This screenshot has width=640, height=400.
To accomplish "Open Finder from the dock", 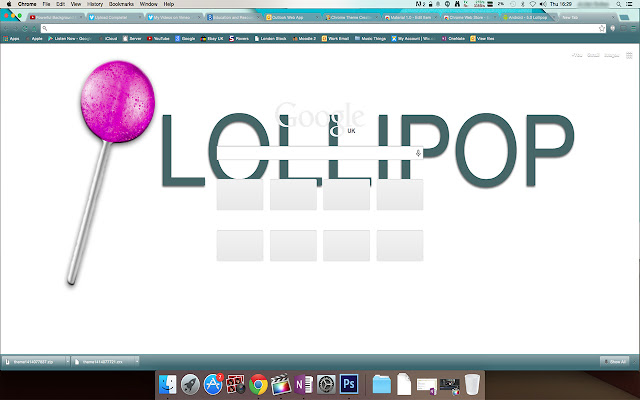I will [x=167, y=383].
